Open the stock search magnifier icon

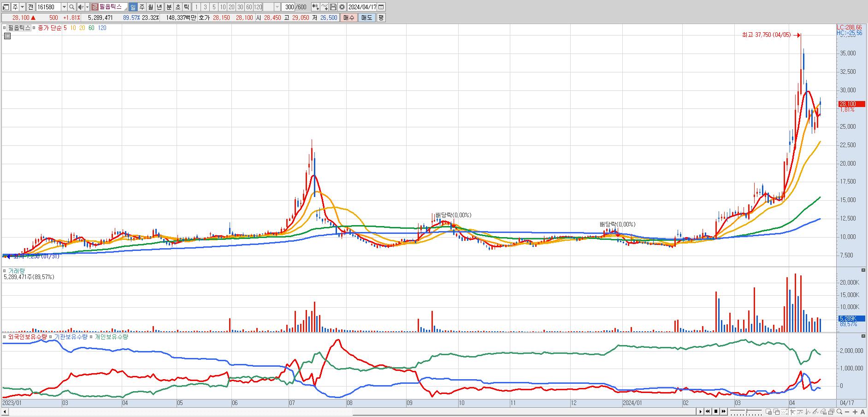pyautogui.click(x=71, y=7)
